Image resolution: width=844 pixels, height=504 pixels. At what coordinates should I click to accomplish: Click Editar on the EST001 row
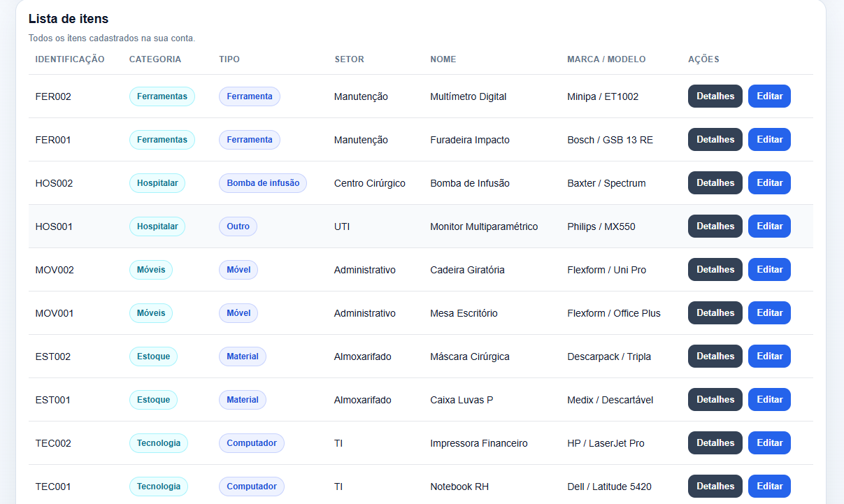click(769, 400)
